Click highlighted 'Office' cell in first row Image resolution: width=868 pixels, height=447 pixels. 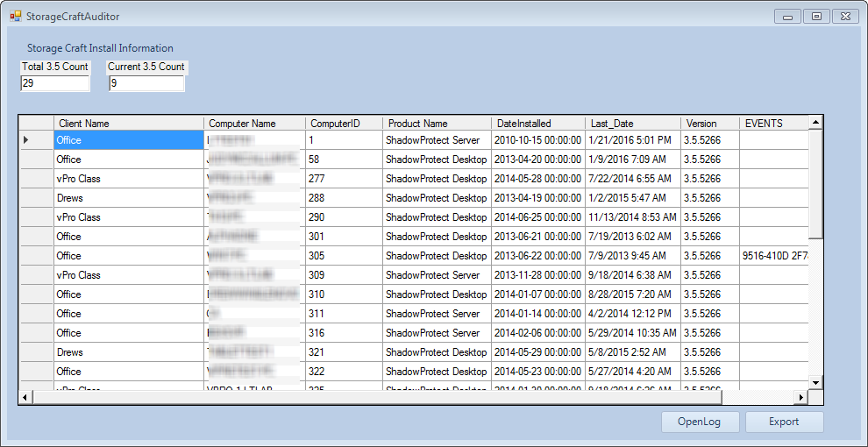128,140
